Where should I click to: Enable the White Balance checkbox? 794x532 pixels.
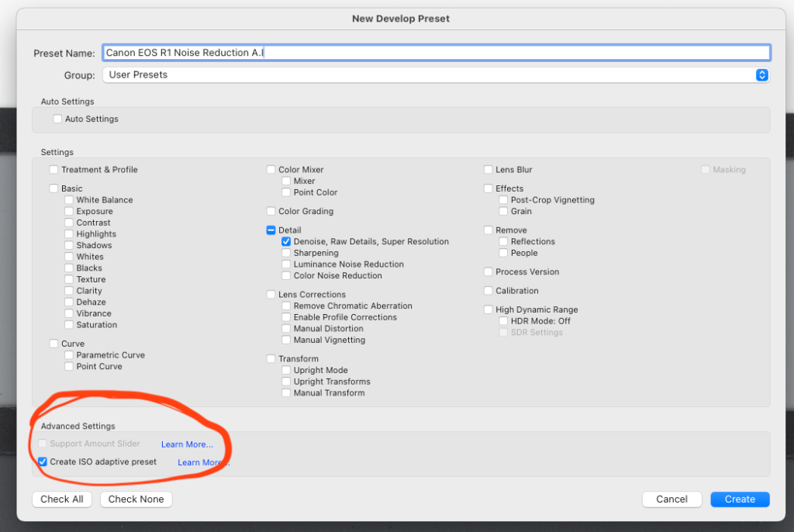(69, 200)
